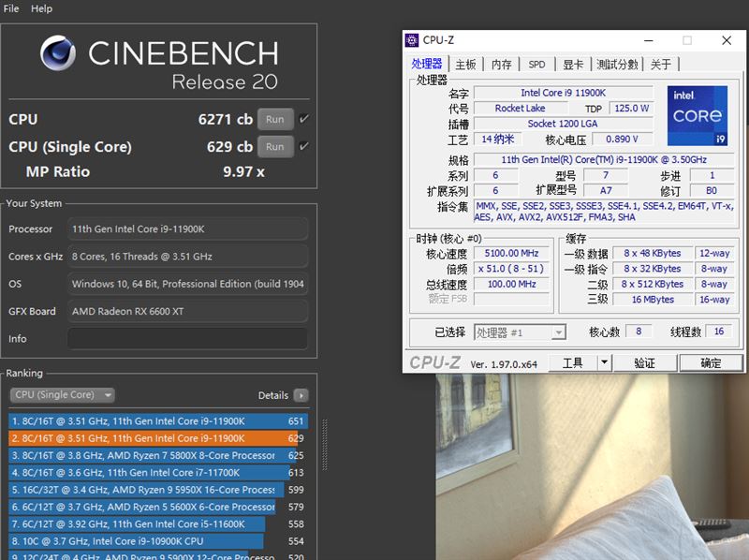Viewport: 749px width, 560px height.
Task: Run the CPU multi-core benchmark
Action: pyautogui.click(x=275, y=119)
